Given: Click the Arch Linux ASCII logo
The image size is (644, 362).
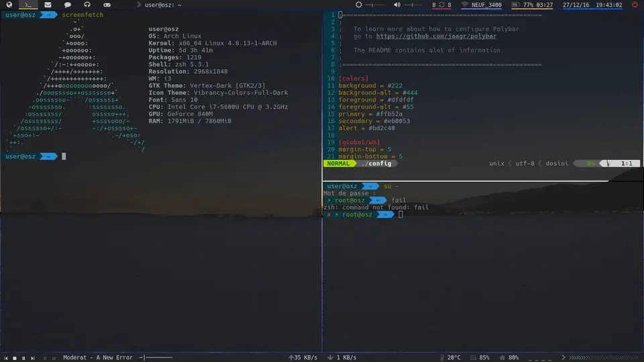Looking at the screenshot, I should click(76, 85).
